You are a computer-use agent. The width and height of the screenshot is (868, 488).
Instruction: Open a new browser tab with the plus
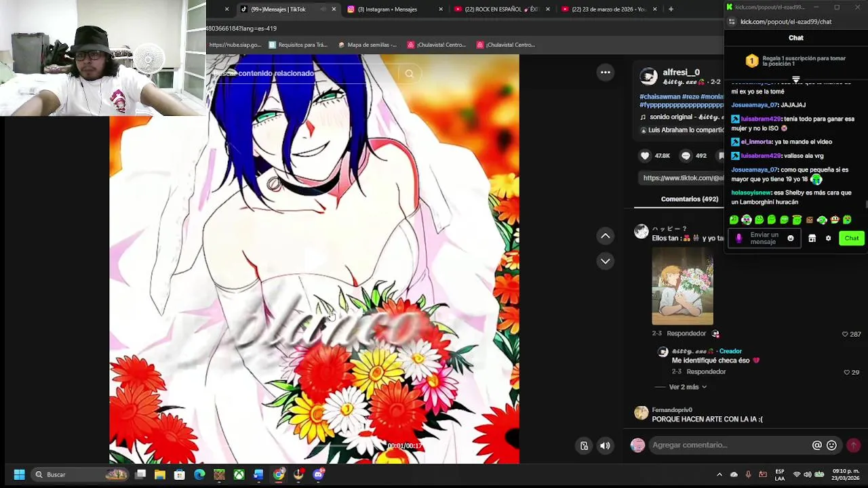[x=671, y=9]
